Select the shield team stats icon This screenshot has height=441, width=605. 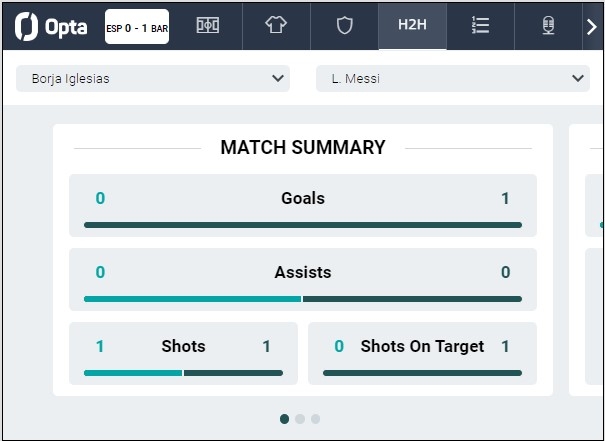click(x=344, y=26)
